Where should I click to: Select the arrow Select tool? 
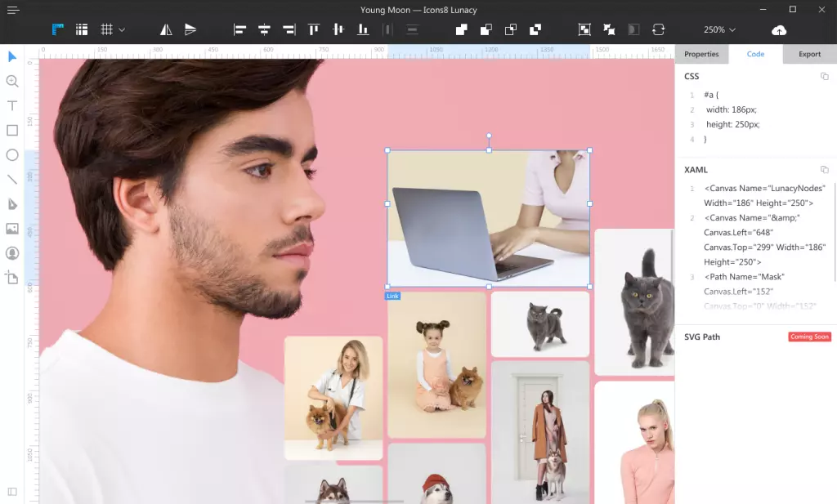(x=12, y=56)
